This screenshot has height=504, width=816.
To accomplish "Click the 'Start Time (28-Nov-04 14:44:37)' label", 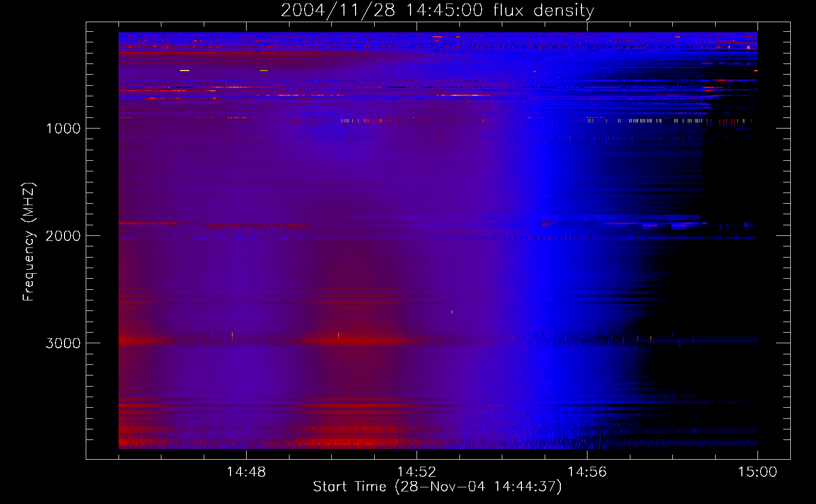I will pyautogui.click(x=437, y=487).
